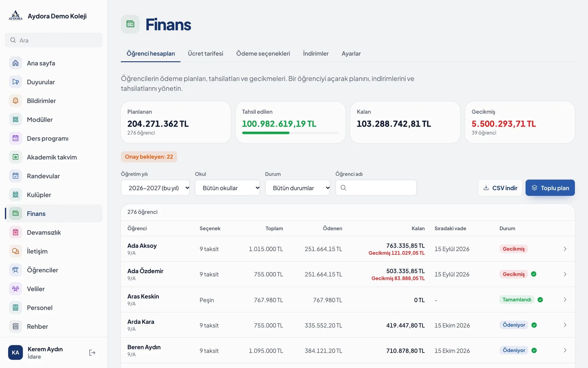Open the Bütün okullar school dropdown

[x=228, y=188]
